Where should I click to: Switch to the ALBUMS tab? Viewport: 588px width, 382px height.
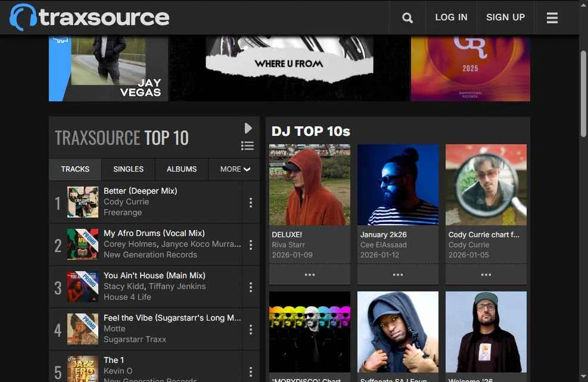coord(182,169)
